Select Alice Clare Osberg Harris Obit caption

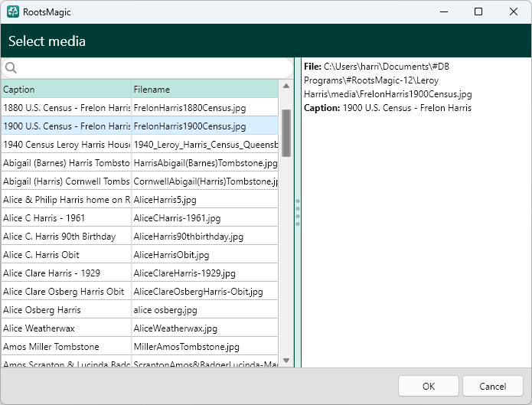click(x=64, y=291)
